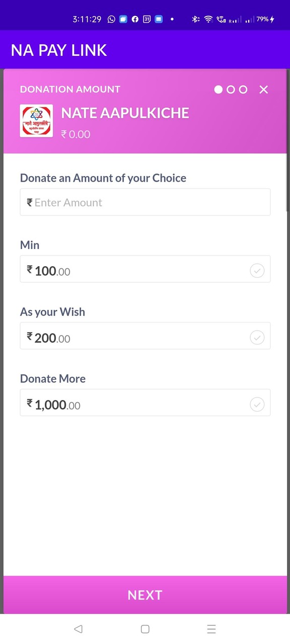Tap the Wi-Fi signal icon

(x=208, y=19)
